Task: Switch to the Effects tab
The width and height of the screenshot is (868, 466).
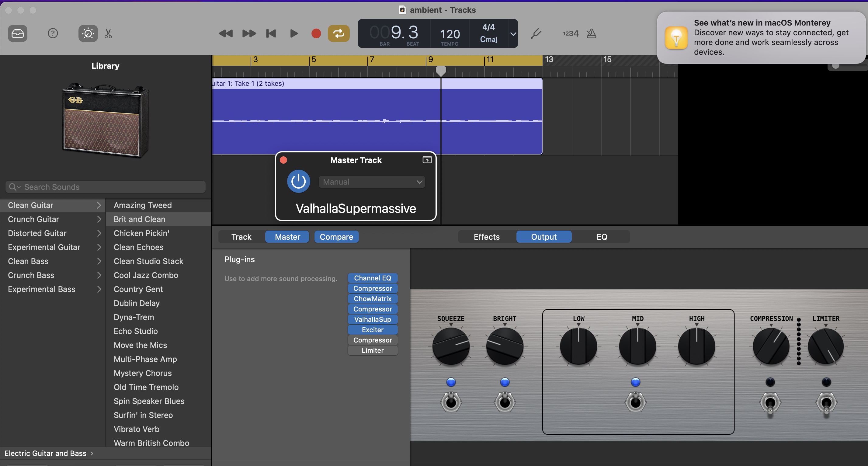Action: [x=487, y=237]
